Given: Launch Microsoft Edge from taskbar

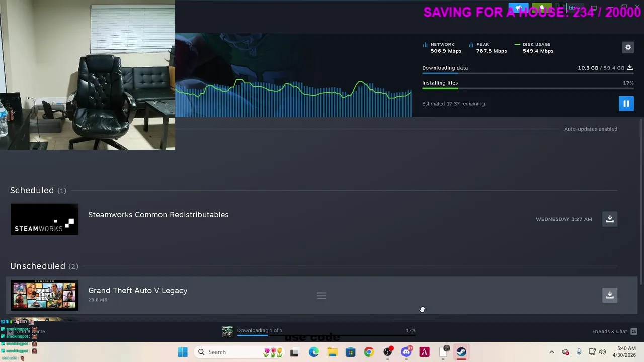Looking at the screenshot, I should pyautogui.click(x=313, y=352).
